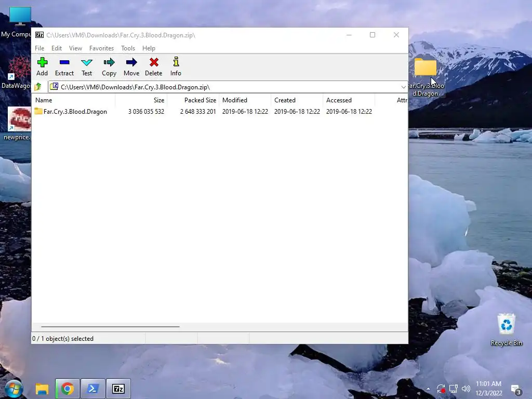Click the network tray icon
The height and width of the screenshot is (399, 532).
[453, 389]
